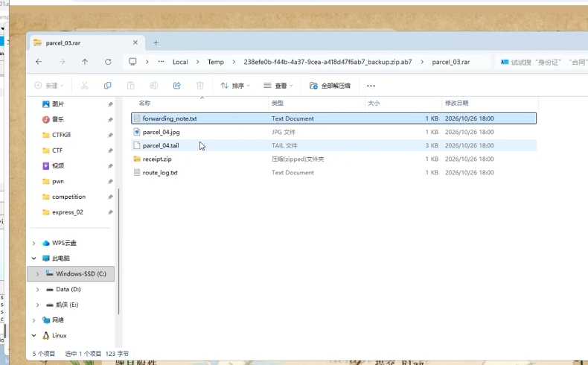588x365 pixels.
Task: Go up one folder level
Action: (x=85, y=62)
